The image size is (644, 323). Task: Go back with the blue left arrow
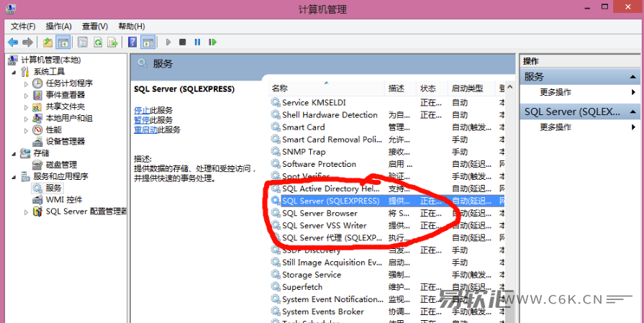coord(13,42)
